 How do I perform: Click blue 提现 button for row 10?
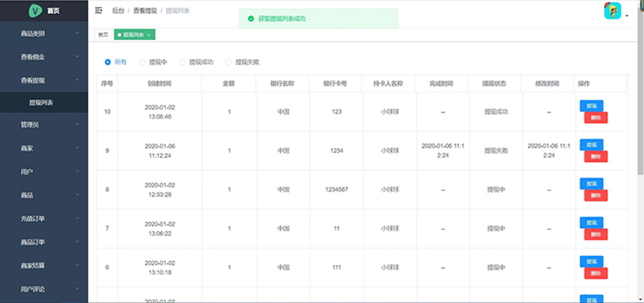pos(592,106)
